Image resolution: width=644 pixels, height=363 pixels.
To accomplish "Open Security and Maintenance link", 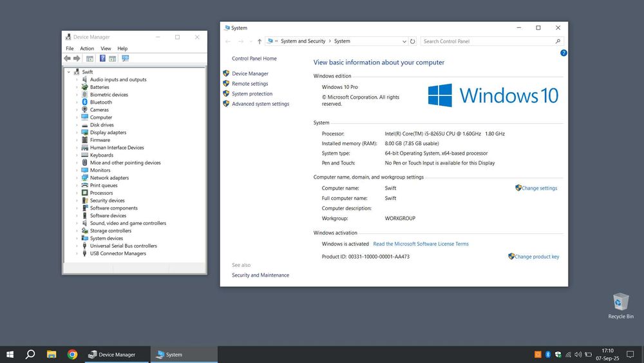I will click(260, 275).
